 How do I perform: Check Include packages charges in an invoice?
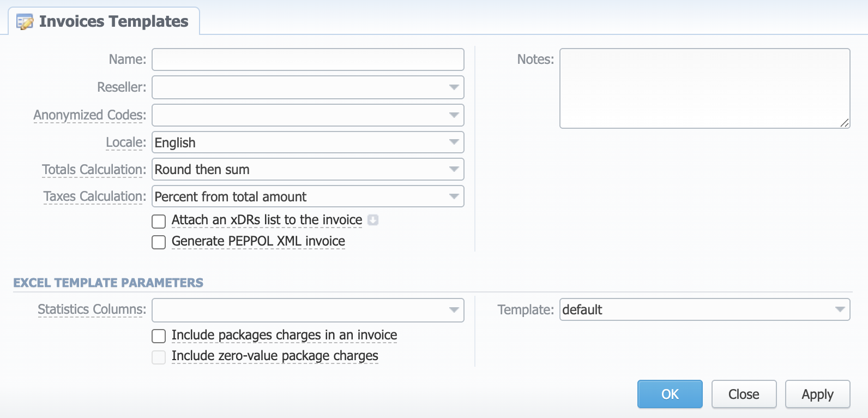pos(159,336)
